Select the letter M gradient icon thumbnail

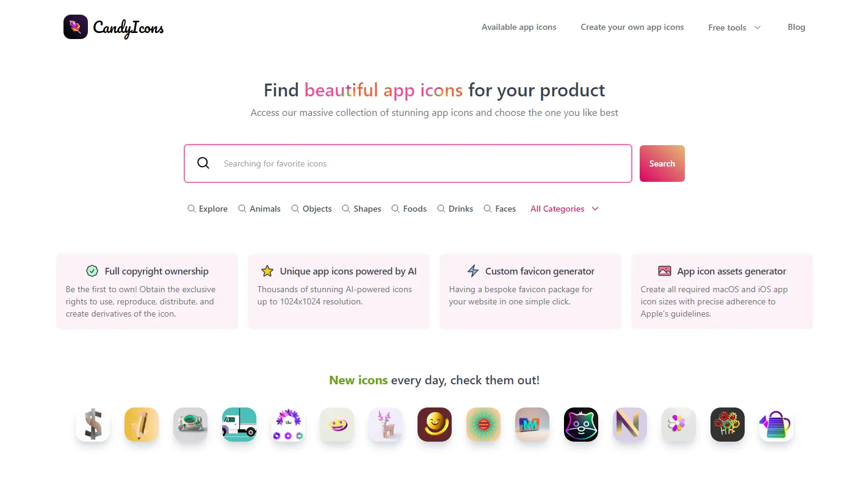pos(532,425)
